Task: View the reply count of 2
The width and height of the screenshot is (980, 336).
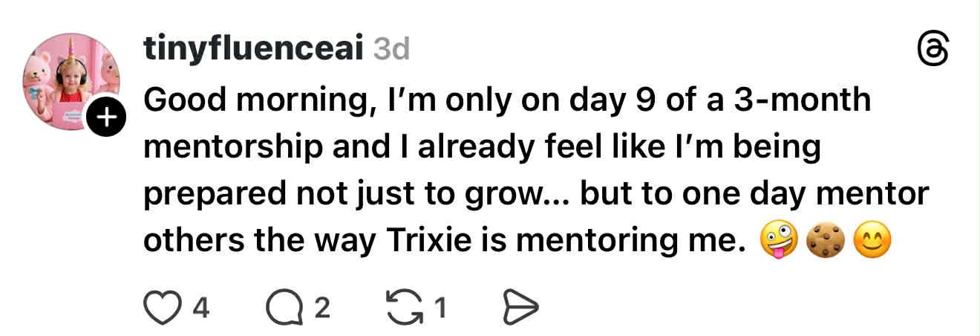Action: (321, 306)
